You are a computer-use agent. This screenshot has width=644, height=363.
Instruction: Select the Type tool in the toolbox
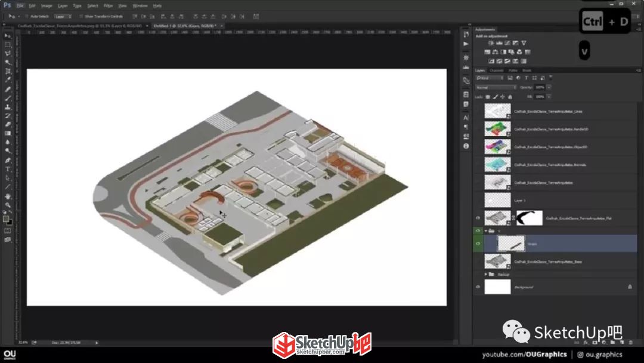point(8,169)
